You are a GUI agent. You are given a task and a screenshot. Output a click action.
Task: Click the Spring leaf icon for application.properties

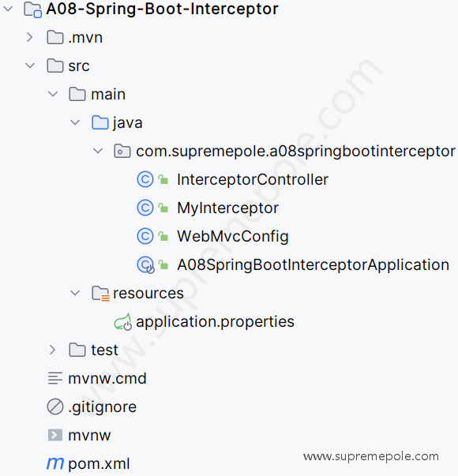click(122, 322)
